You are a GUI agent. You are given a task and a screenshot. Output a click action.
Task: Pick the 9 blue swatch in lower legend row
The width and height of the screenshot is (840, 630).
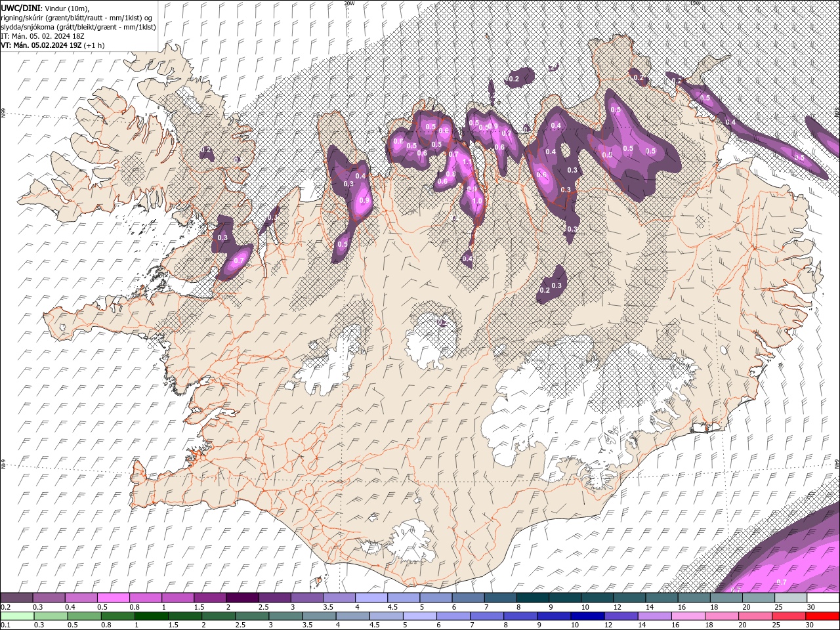pyautogui.click(x=555, y=616)
